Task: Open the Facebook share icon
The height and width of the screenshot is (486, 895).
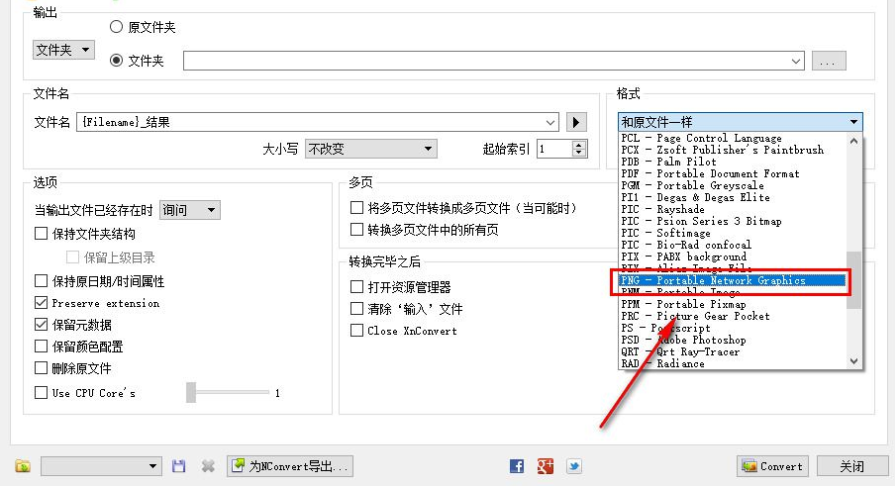Action: (x=517, y=466)
